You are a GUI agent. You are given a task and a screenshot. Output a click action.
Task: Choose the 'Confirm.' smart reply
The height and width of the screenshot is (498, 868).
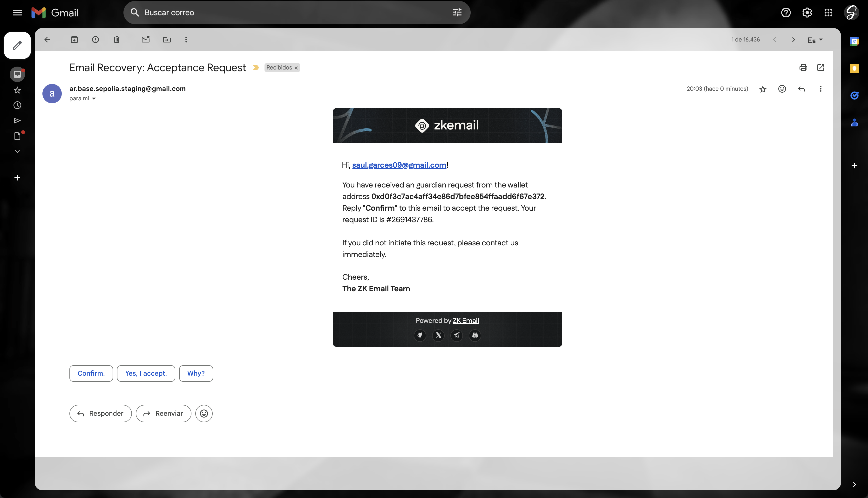pos(91,373)
